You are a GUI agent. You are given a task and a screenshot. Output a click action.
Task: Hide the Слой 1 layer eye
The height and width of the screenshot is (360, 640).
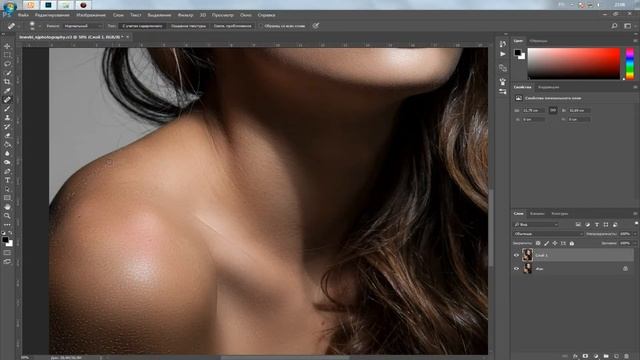click(516, 255)
